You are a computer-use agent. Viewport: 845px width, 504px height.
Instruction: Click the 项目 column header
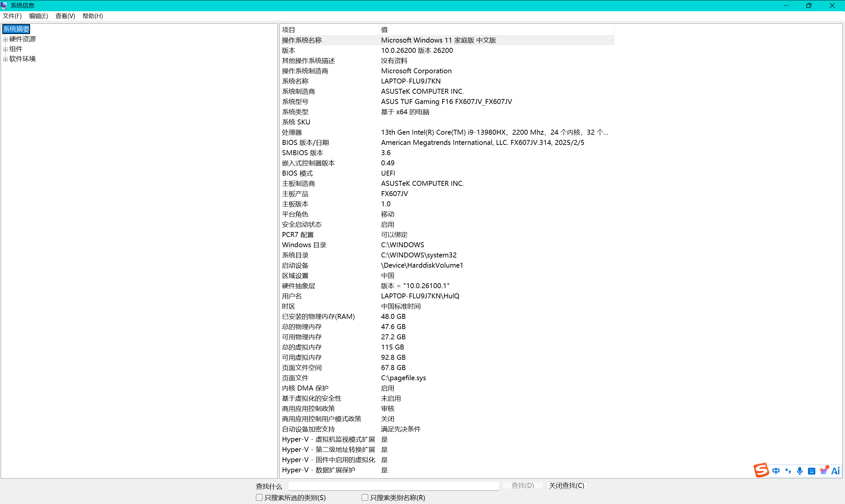(329, 30)
